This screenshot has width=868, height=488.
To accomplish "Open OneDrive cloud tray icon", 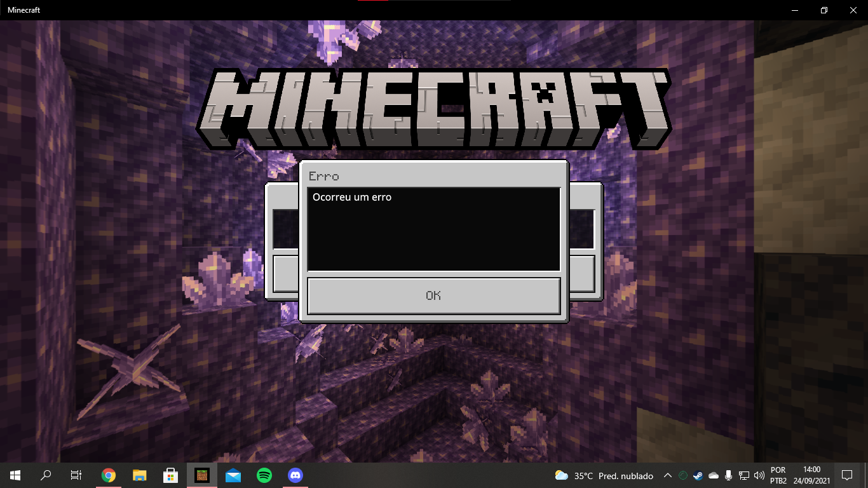I will pyautogui.click(x=713, y=475).
